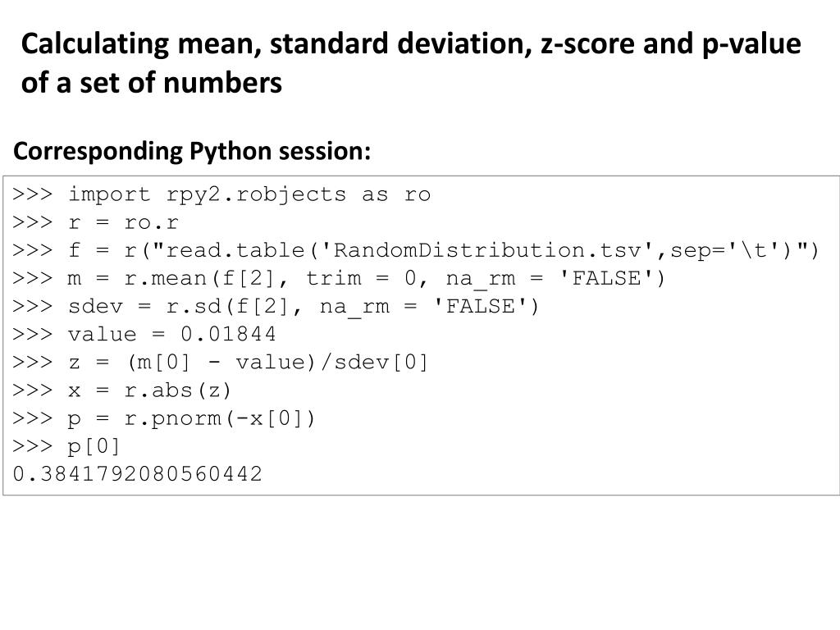840x630 pixels.
Task: Click the first '>>>' prompt symbol
Action: [33, 194]
